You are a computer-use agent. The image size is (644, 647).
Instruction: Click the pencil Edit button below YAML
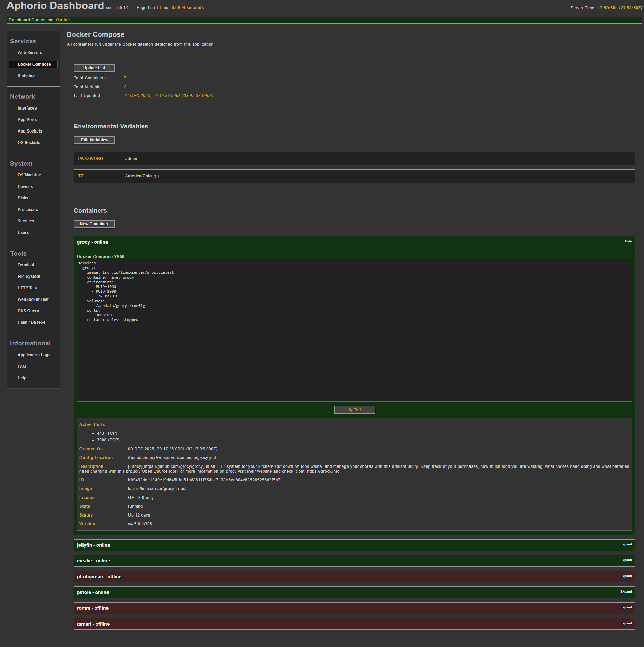pos(354,410)
